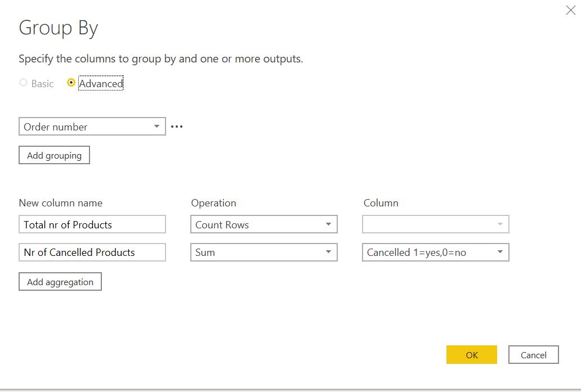Click the Column header label

point(381,203)
